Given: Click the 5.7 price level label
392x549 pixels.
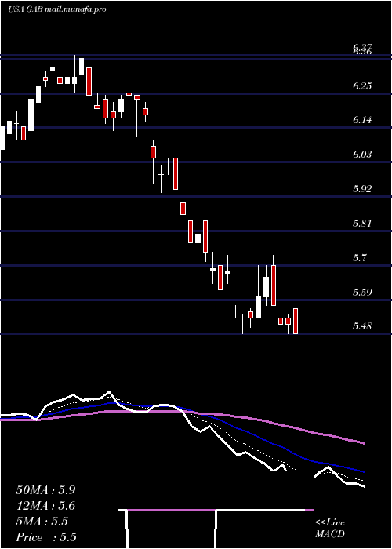Looking at the screenshot, I should [359, 258].
